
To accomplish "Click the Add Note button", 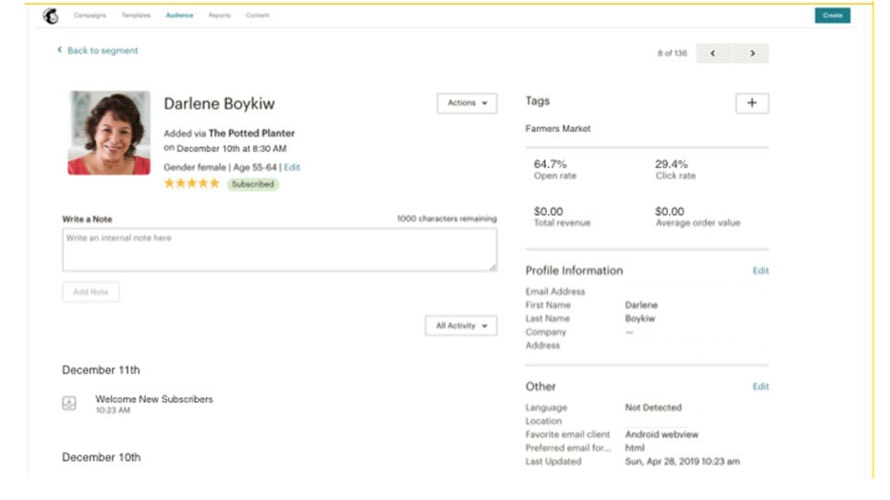I will [x=91, y=292].
